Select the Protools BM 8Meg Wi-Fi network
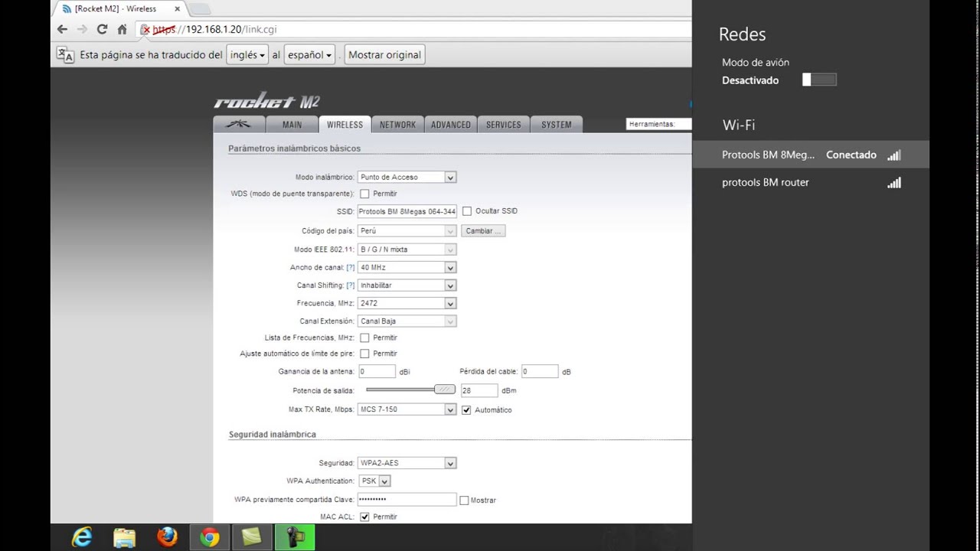 coord(811,155)
